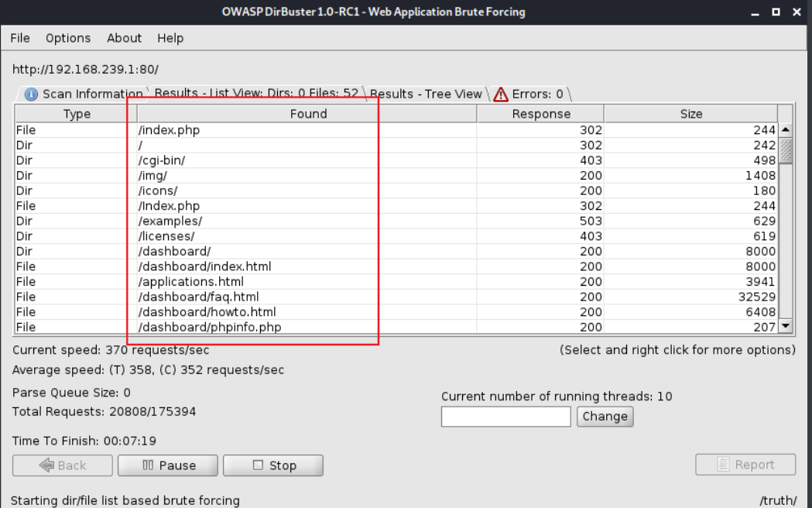Click the Report button

pyautogui.click(x=745, y=465)
